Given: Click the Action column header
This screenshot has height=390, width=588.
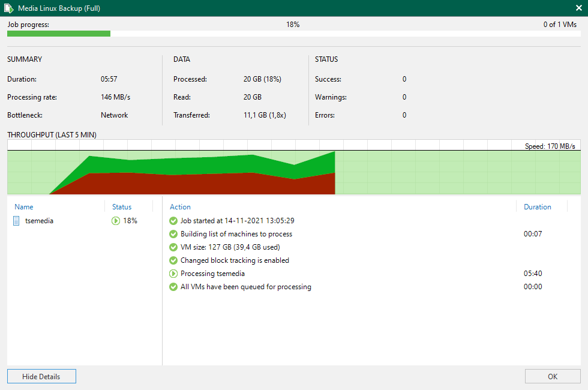Looking at the screenshot, I should point(180,206).
